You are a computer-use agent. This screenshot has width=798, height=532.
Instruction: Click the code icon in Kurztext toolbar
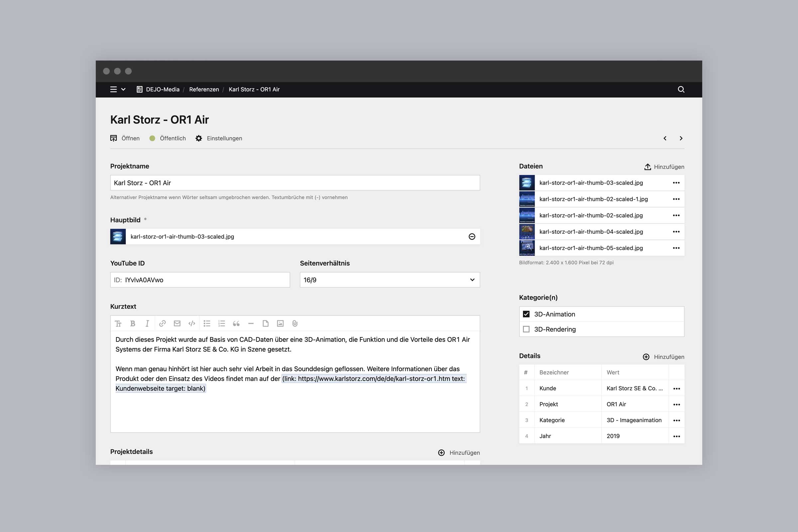click(192, 323)
